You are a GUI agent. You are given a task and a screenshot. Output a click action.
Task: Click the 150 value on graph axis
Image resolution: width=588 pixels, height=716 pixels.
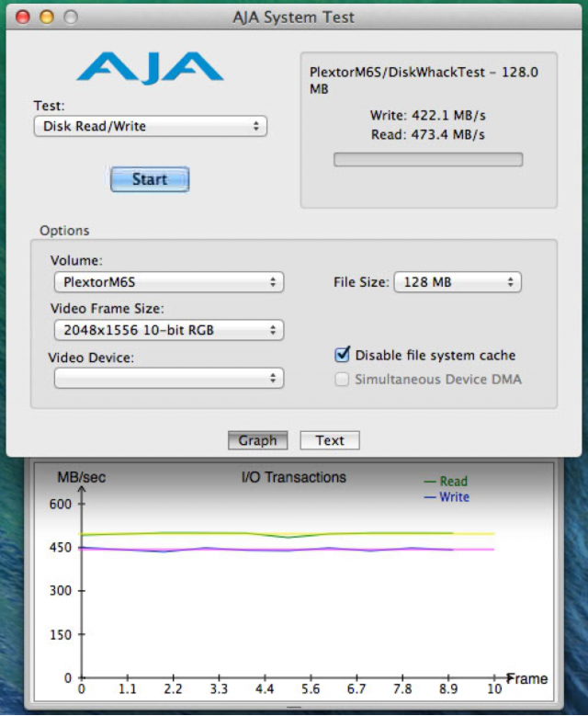[x=61, y=634]
